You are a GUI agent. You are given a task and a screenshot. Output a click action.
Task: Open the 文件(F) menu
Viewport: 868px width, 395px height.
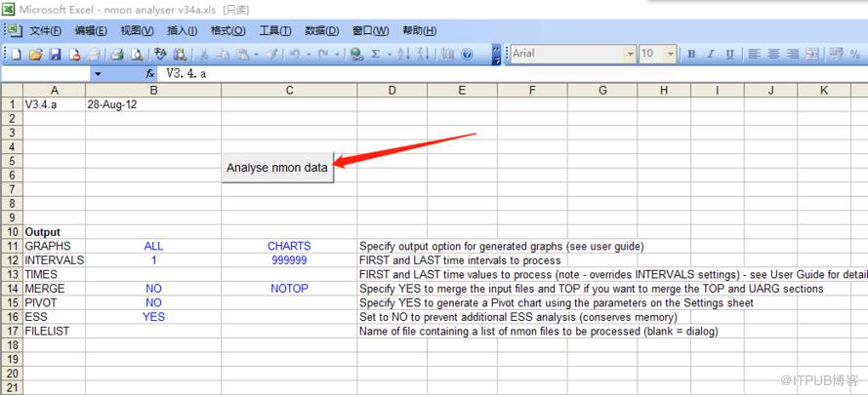click(45, 31)
